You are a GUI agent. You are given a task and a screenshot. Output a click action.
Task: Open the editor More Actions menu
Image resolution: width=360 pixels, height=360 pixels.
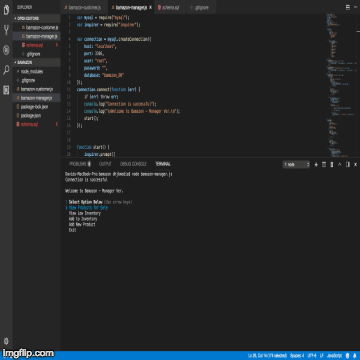(356, 7)
